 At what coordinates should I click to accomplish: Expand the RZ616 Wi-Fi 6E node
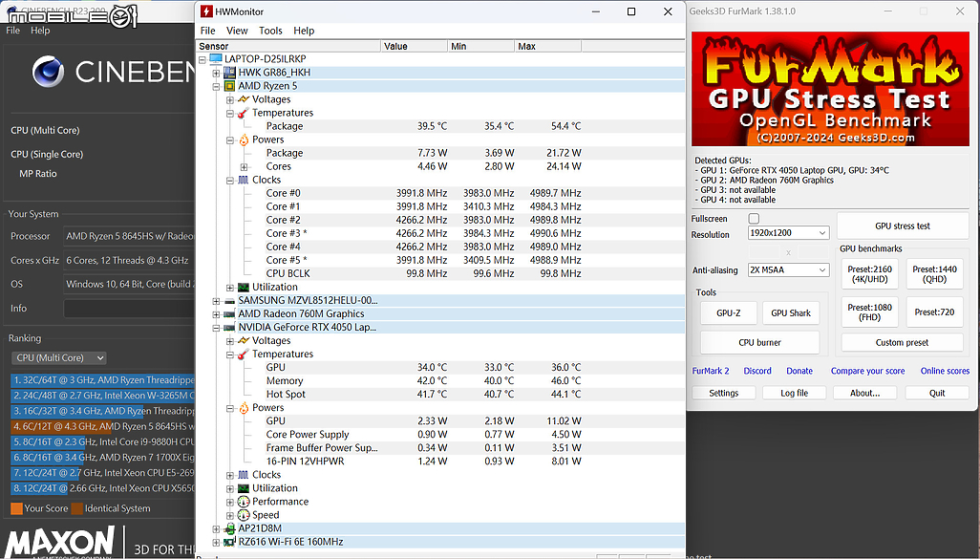(x=216, y=542)
